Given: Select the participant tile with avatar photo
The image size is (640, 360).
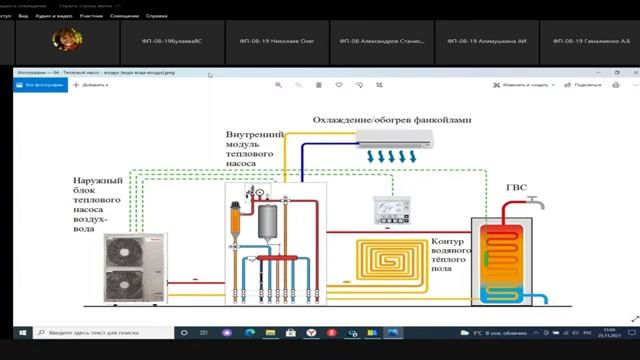Looking at the screenshot, I should [67, 42].
